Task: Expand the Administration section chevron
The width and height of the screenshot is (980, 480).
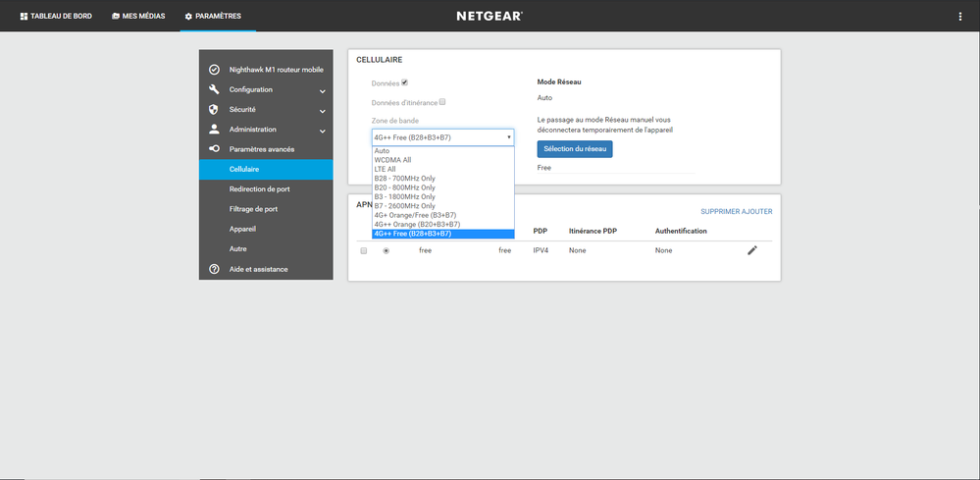Action: [322, 130]
